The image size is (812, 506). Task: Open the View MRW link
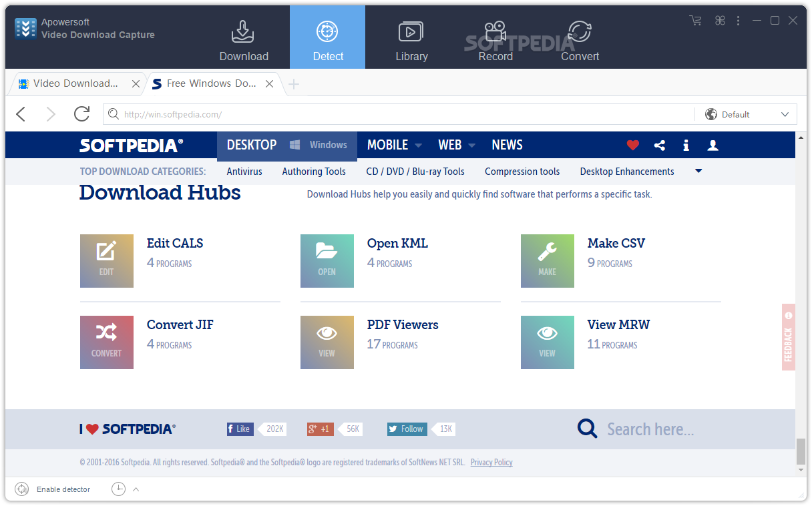tap(619, 325)
